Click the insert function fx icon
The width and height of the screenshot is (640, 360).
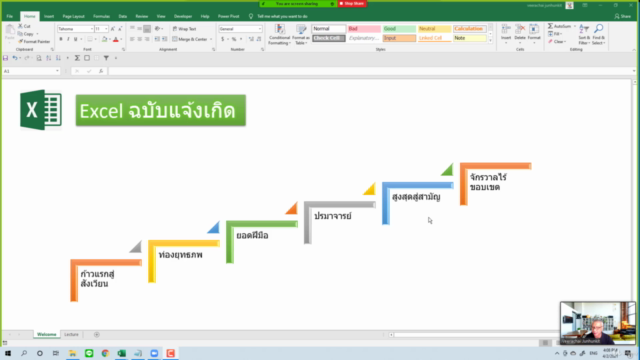(101, 71)
